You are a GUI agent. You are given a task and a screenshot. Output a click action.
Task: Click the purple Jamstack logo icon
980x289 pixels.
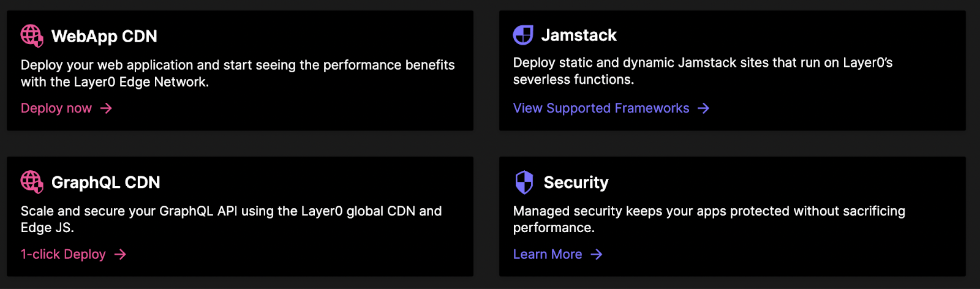tap(523, 35)
